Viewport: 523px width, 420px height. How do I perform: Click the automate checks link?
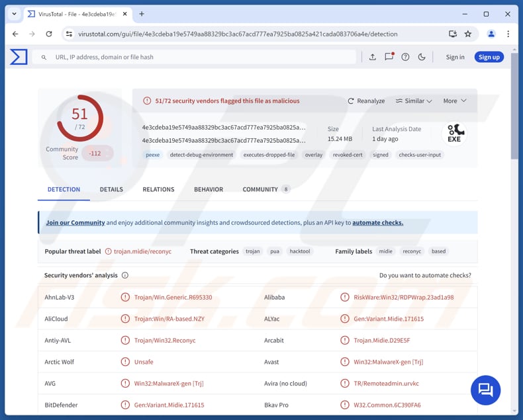pos(377,223)
